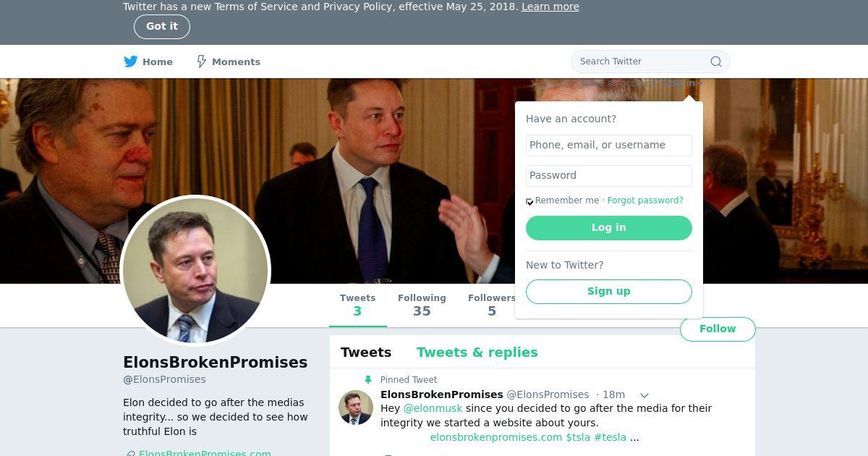View the Followers count

pyautogui.click(x=492, y=305)
